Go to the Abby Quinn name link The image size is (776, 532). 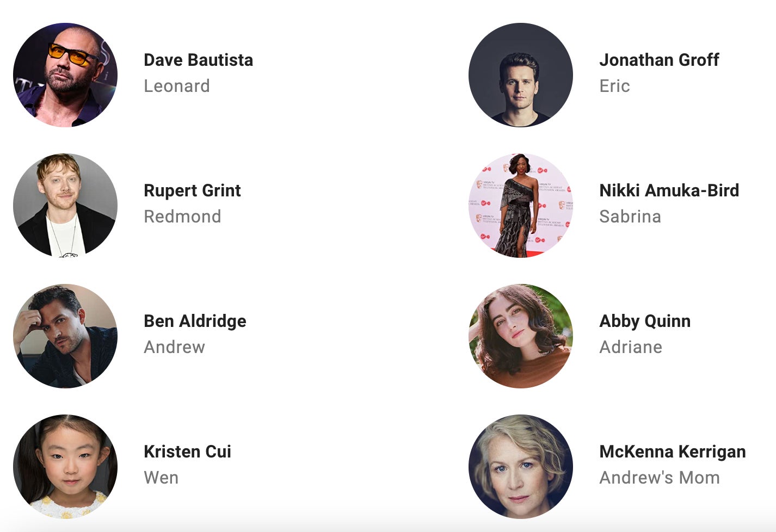point(645,321)
